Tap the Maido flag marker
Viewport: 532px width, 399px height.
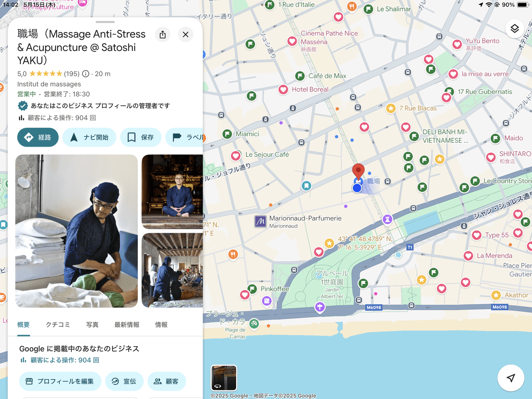(x=496, y=138)
